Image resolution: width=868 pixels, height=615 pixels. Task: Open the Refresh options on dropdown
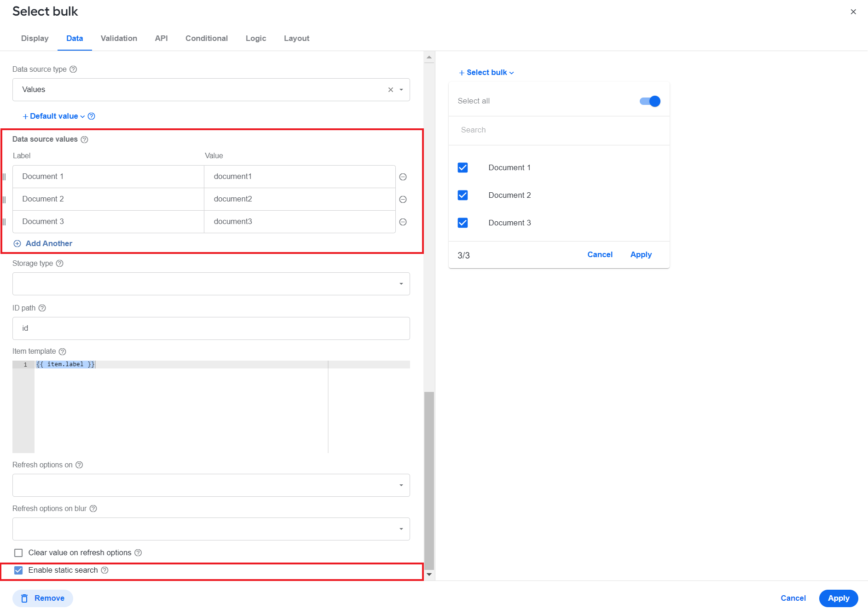click(211, 485)
